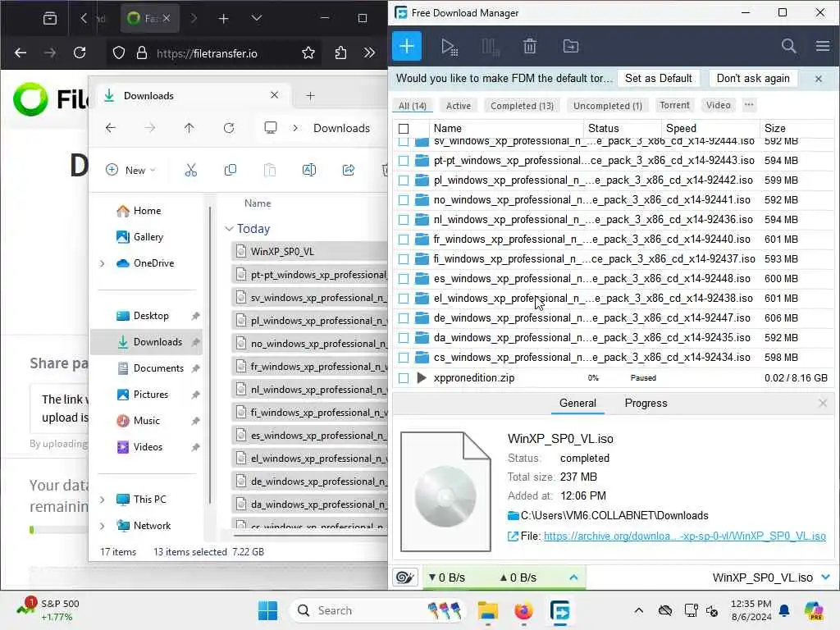Viewport: 840px width, 630px height.
Task: Check the fr_windows_xp_professional download row
Action: pyautogui.click(x=404, y=240)
